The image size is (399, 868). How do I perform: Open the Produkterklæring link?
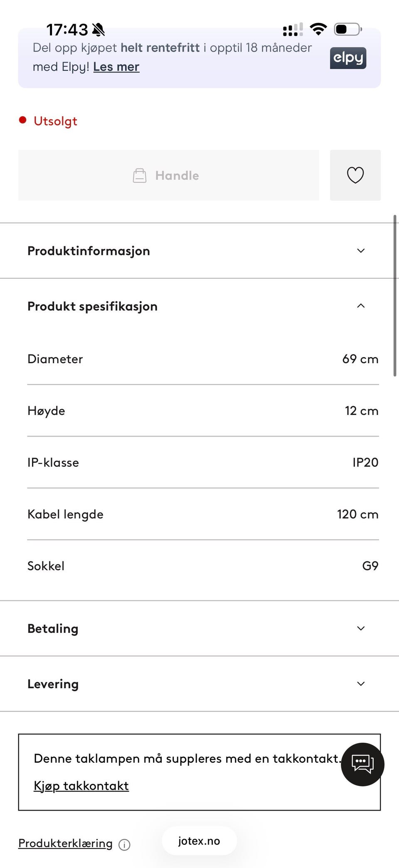[x=65, y=843]
